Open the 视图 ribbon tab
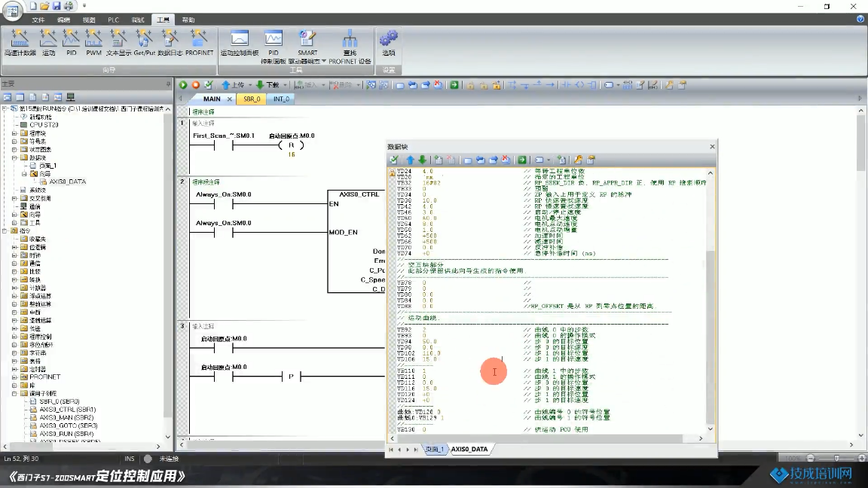868x488 pixels. click(89, 20)
